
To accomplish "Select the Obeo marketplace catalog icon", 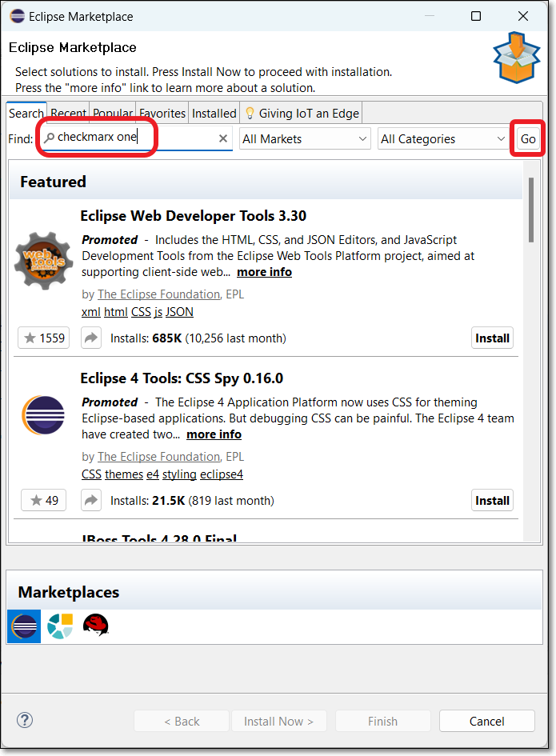I will (x=60, y=626).
